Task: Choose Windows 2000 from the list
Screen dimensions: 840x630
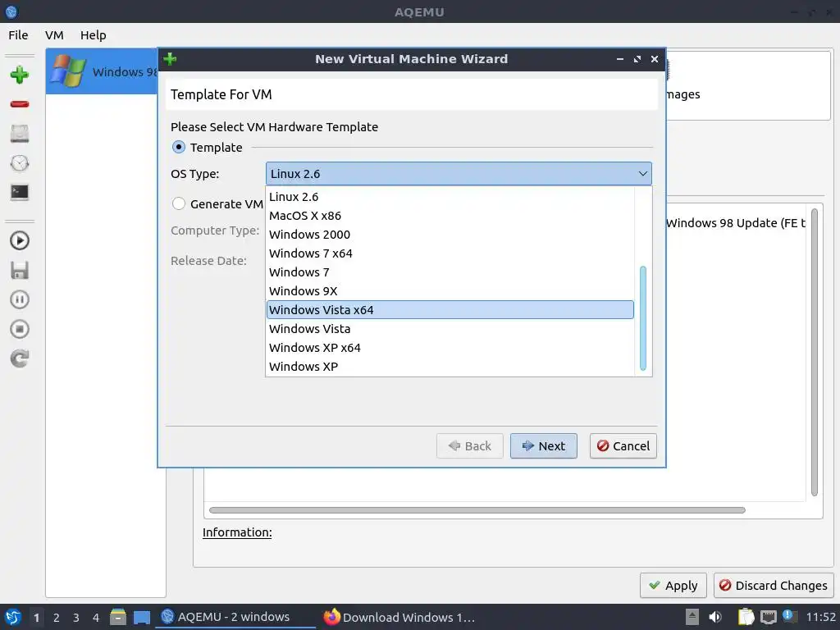Action: tap(450, 234)
